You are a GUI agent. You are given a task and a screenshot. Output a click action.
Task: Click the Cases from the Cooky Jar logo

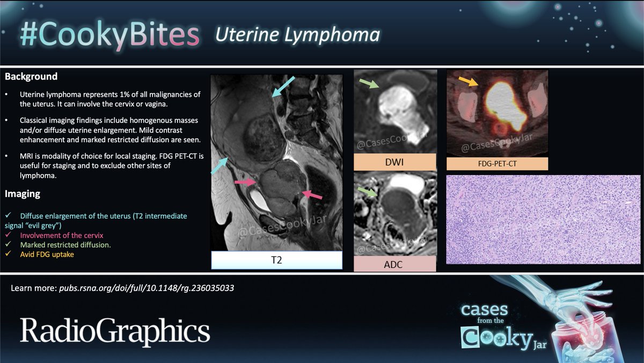click(x=503, y=325)
